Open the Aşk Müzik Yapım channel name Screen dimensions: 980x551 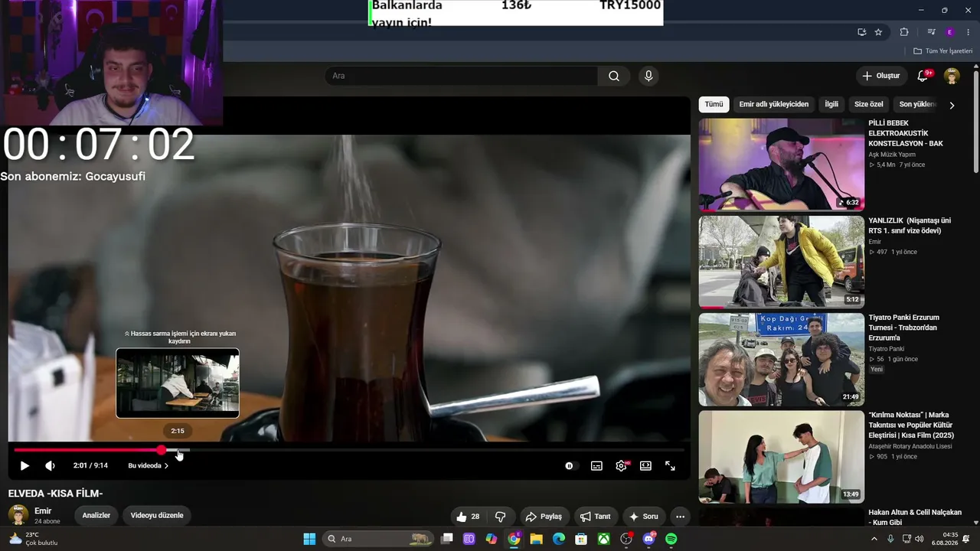point(890,155)
